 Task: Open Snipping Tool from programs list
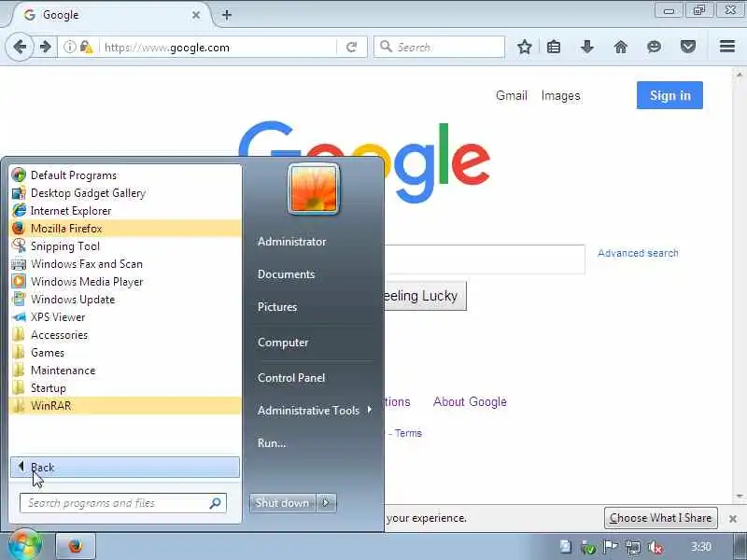[125, 246]
